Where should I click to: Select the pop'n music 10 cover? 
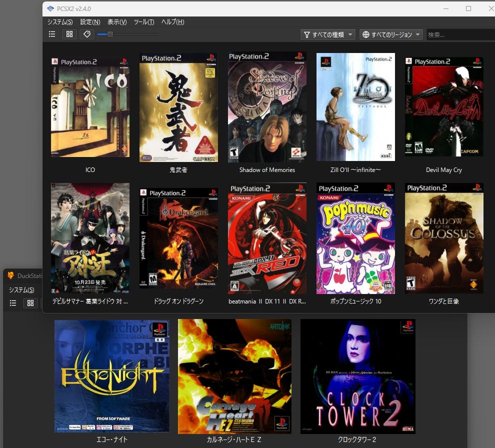(355, 238)
